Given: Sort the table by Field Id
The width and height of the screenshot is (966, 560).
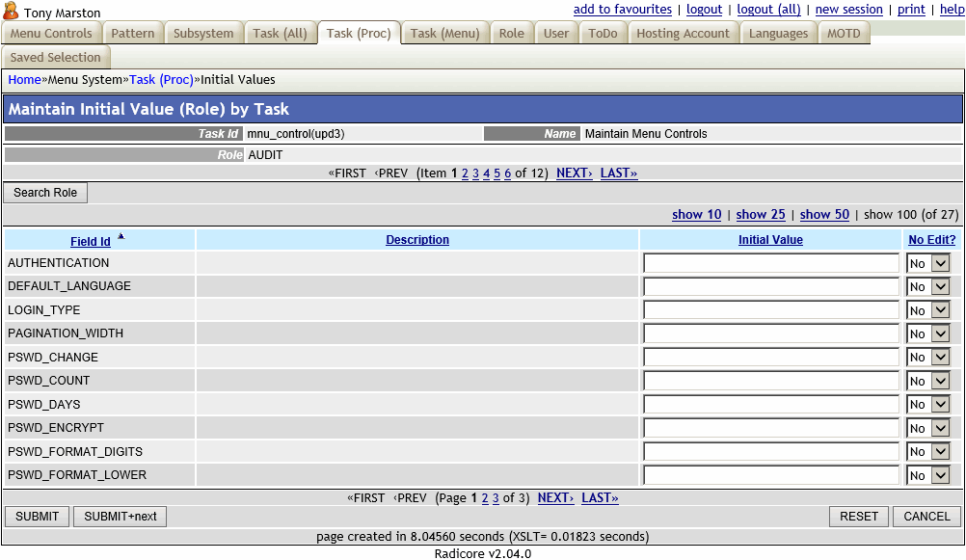Looking at the screenshot, I should coord(91,240).
